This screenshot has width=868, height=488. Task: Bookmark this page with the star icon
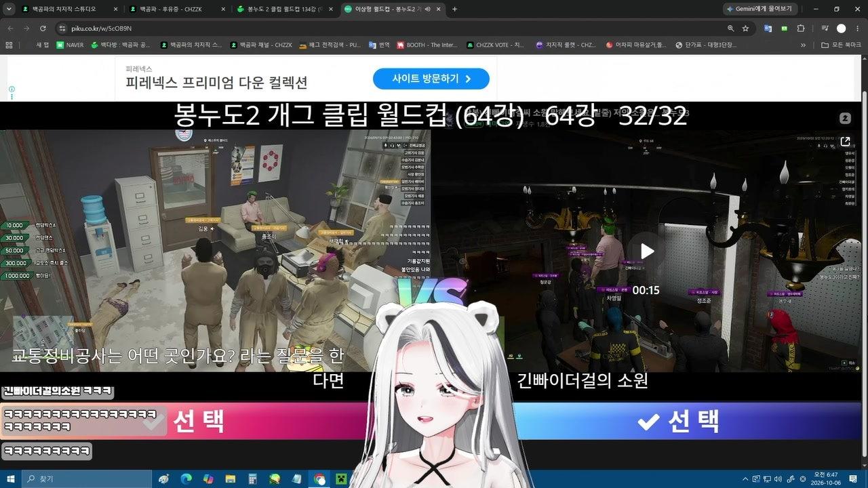click(x=745, y=28)
